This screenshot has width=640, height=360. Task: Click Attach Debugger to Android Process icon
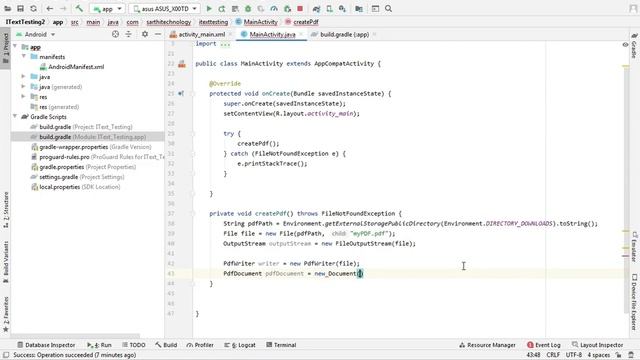pyautogui.click(x=287, y=9)
